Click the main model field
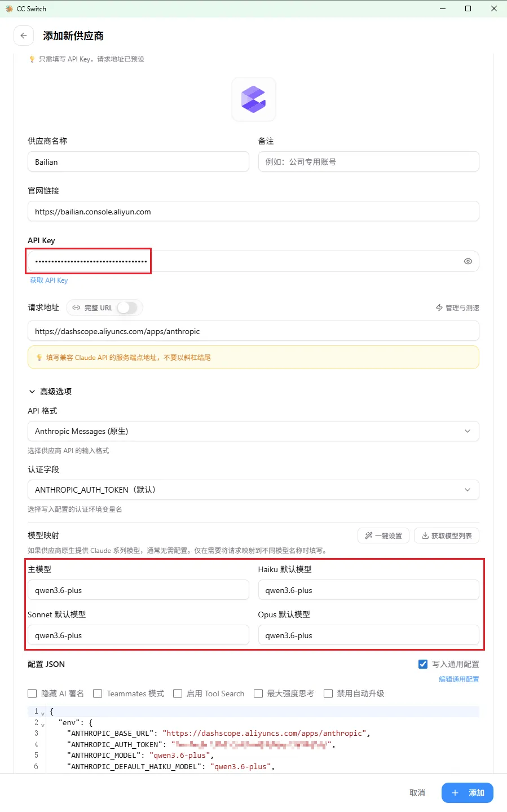The height and width of the screenshot is (812, 507). pyautogui.click(x=138, y=590)
